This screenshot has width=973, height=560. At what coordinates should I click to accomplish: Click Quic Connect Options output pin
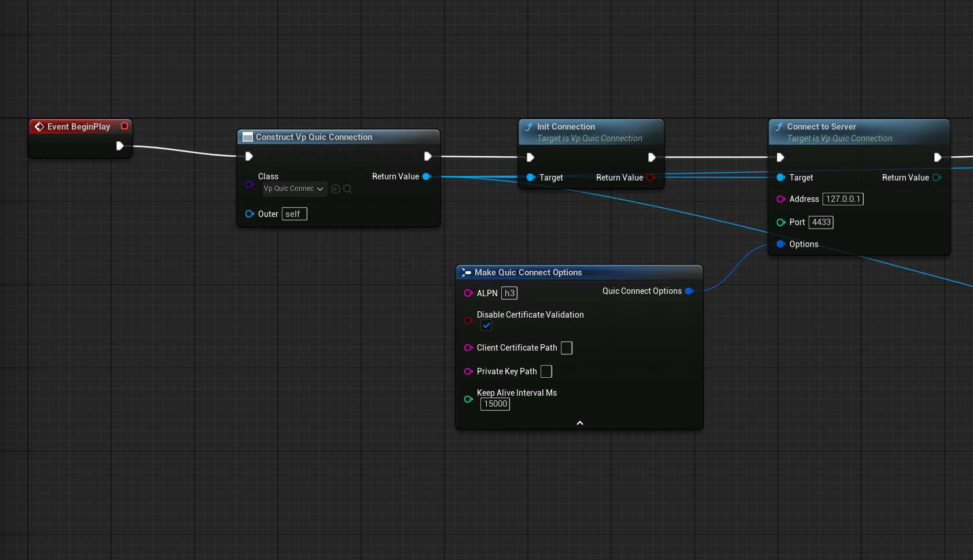[x=689, y=291]
